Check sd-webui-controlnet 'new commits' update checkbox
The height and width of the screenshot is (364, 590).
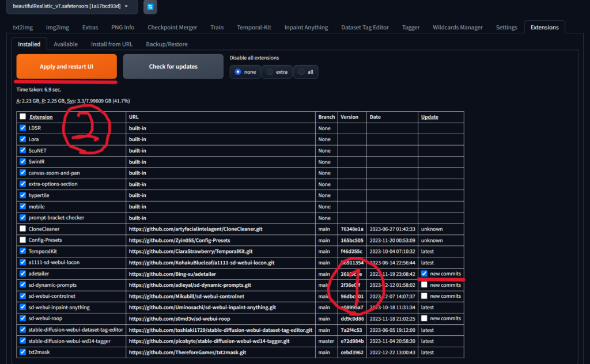[x=425, y=296]
